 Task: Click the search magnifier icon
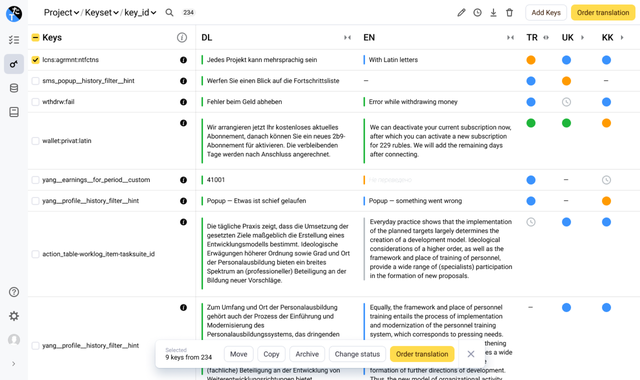(x=169, y=13)
